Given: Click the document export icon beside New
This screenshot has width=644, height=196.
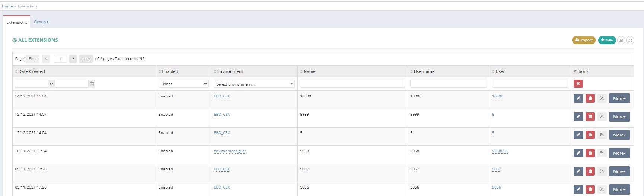Looking at the screenshot, I should [621, 40].
